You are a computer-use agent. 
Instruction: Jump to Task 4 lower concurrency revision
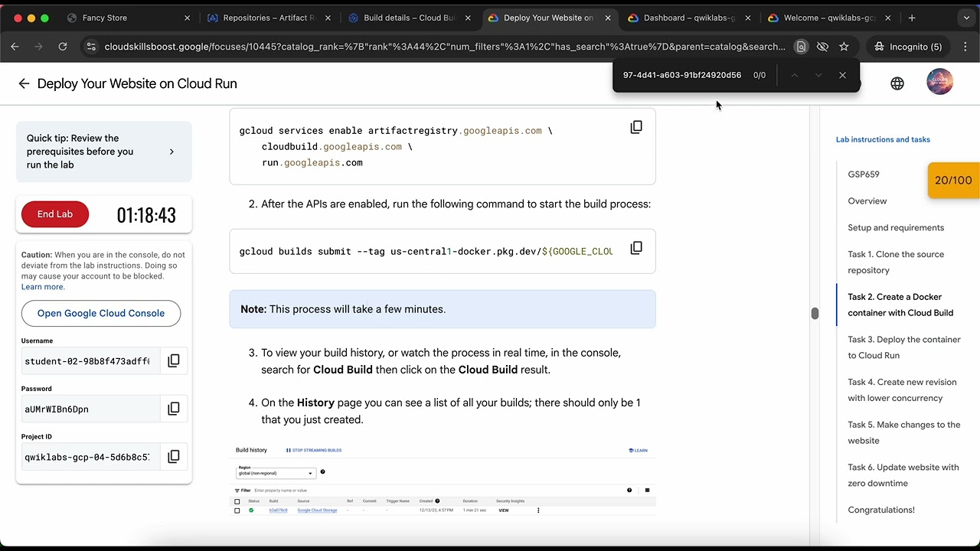(x=902, y=390)
